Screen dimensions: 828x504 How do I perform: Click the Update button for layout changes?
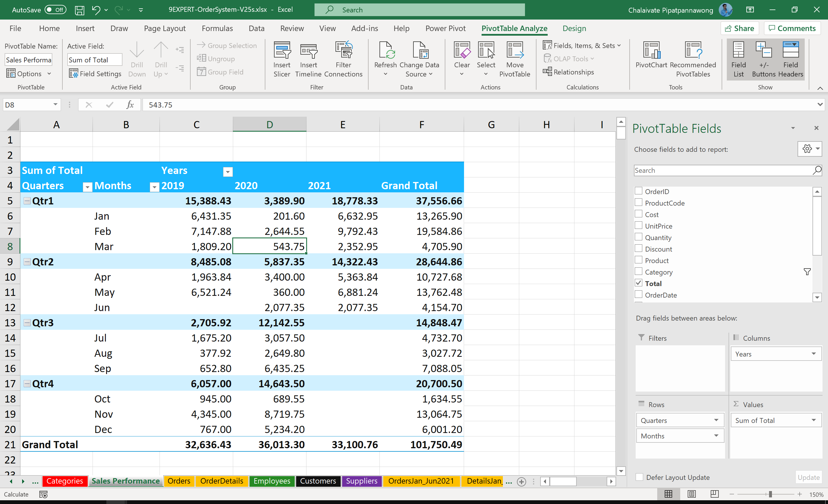[x=808, y=477]
